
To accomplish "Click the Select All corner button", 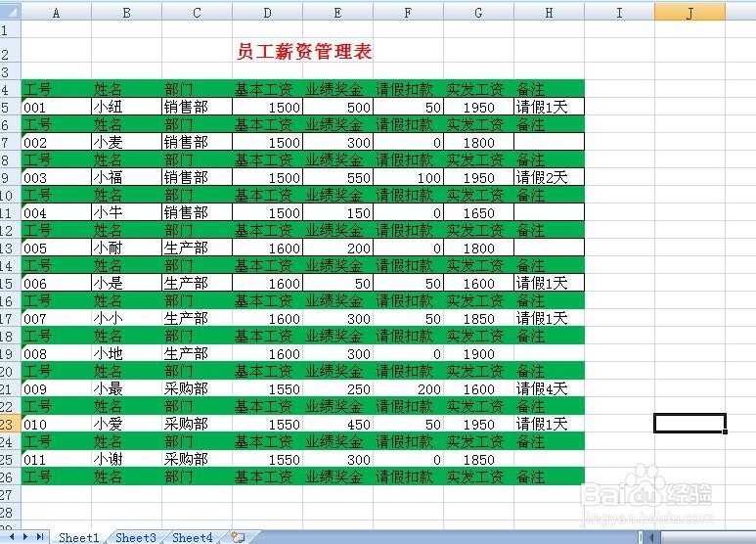I will (10, 12).
